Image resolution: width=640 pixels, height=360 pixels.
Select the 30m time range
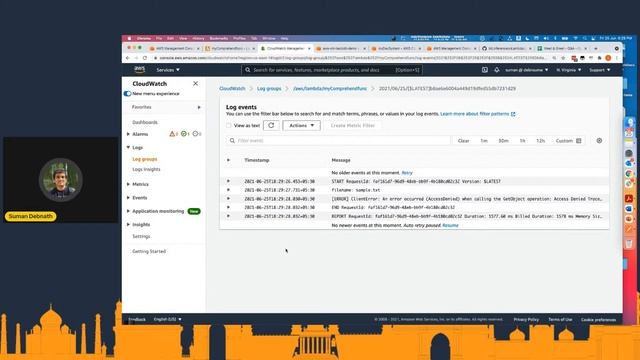[503, 140]
